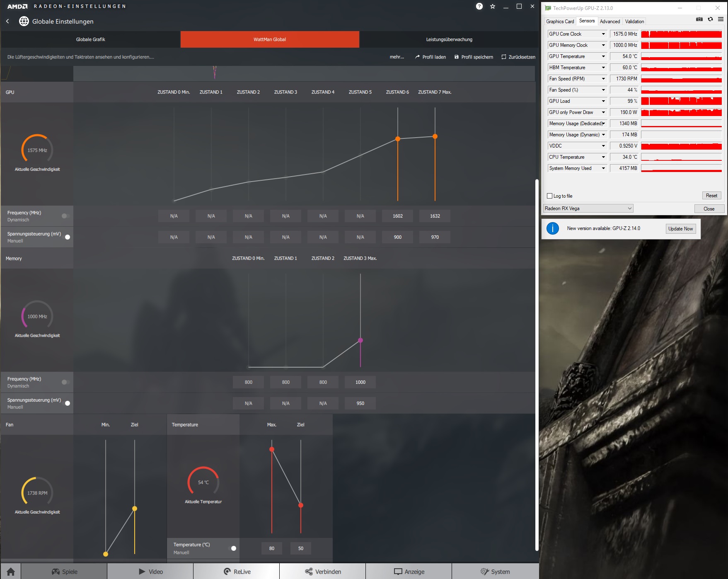The width and height of the screenshot is (728, 579).
Task: Click Memory Zustand 3 frequency field 1000
Action: tap(360, 382)
